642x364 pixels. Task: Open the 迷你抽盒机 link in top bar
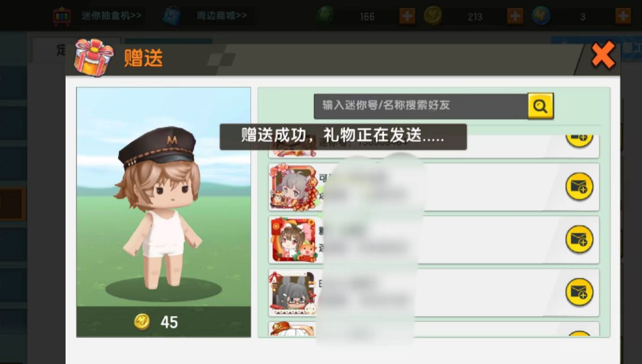[x=111, y=16]
